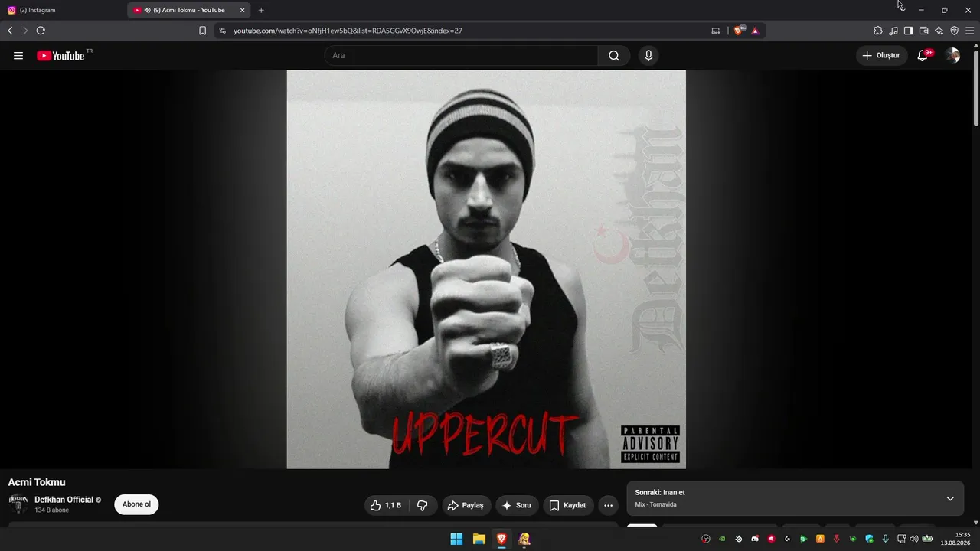Open Defkhan channel avatar
Image resolution: width=980 pixels, height=551 pixels.
18,504
